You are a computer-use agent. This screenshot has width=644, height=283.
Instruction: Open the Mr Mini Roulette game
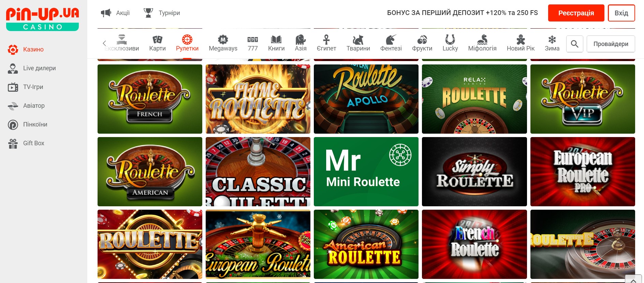(366, 172)
